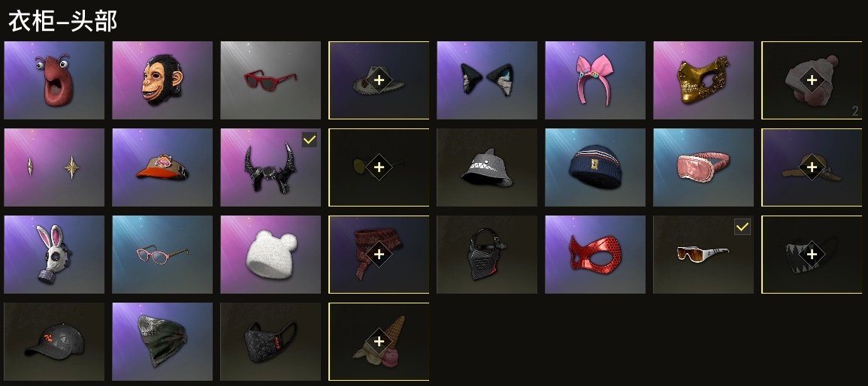Select the black cat ears headband

[486, 80]
